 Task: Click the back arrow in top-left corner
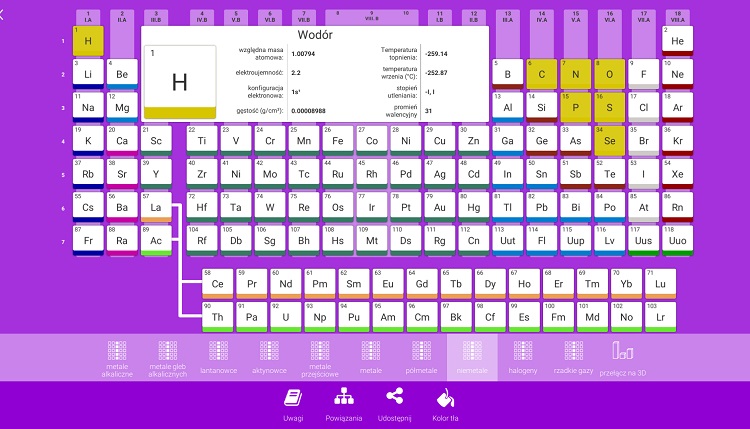(x=4, y=15)
